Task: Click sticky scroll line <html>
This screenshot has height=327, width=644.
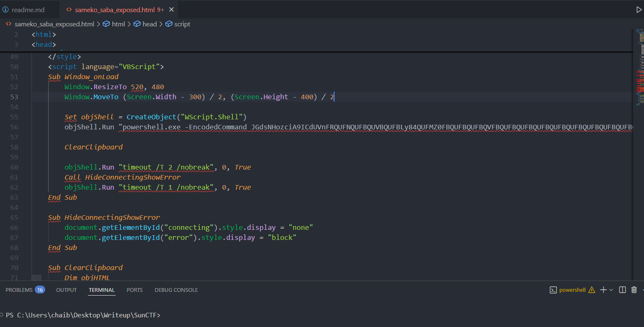Action: [x=44, y=35]
